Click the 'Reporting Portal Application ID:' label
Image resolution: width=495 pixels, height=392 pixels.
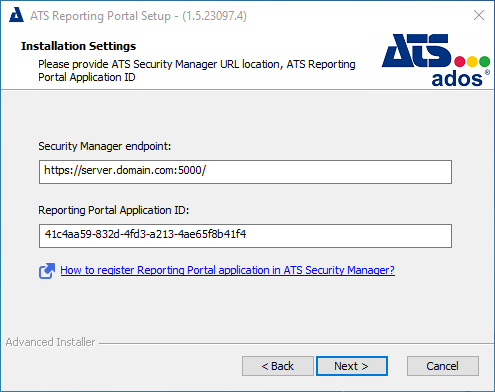(114, 210)
